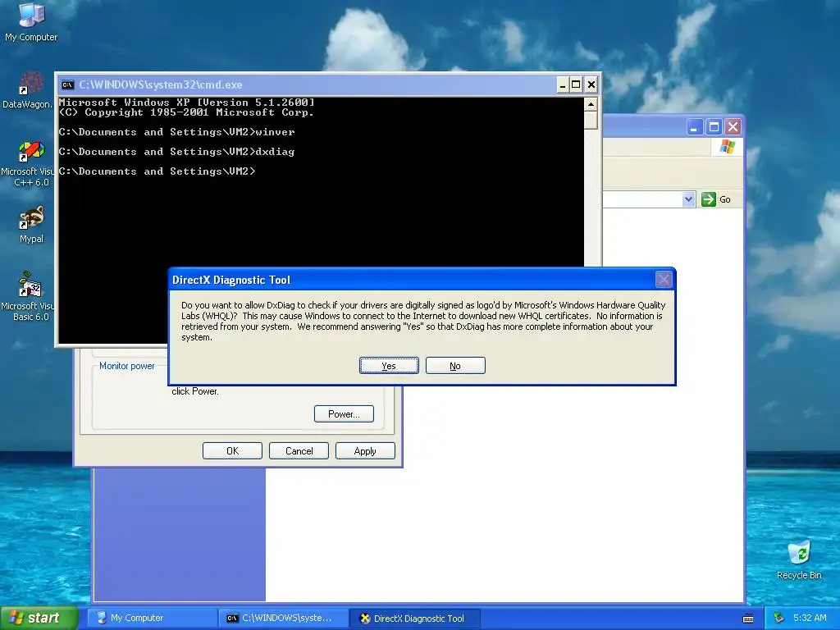Click the Go label in Explorer address bar
Screen dimensions: 840x630
pyautogui.click(x=725, y=199)
